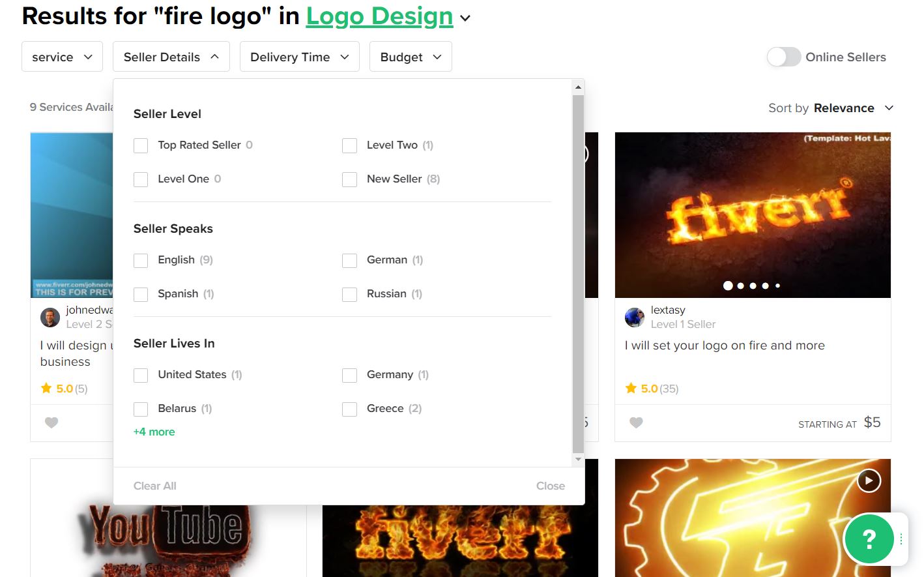Viewport: 924px width, 577px height.
Task: Click Clear All in filter panel
Action: coord(154,486)
